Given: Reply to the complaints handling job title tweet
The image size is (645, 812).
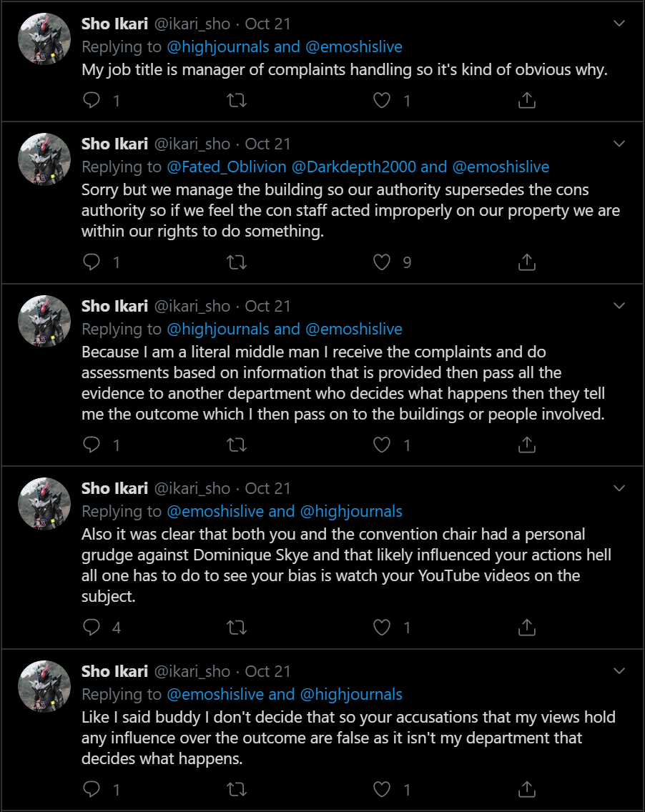Looking at the screenshot, I should (92, 100).
